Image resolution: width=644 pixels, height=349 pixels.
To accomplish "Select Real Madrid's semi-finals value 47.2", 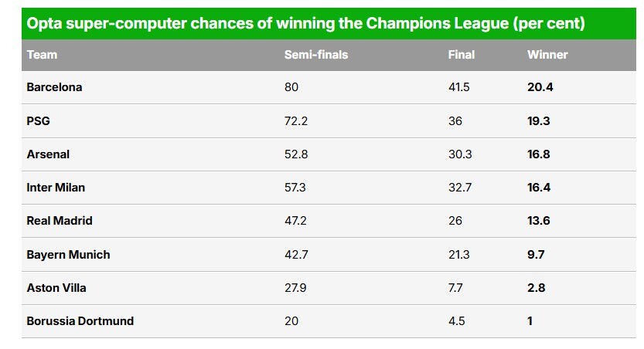I will pos(296,221).
